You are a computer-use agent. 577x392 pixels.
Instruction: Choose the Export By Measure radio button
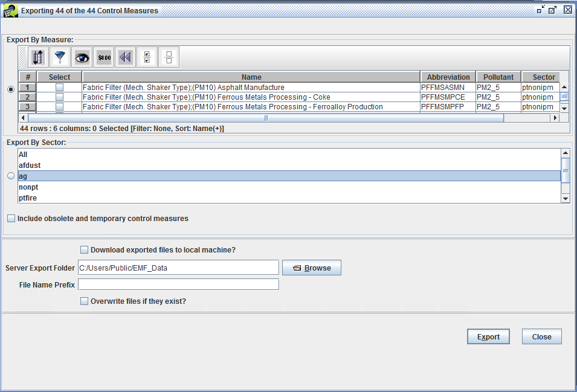(x=10, y=89)
